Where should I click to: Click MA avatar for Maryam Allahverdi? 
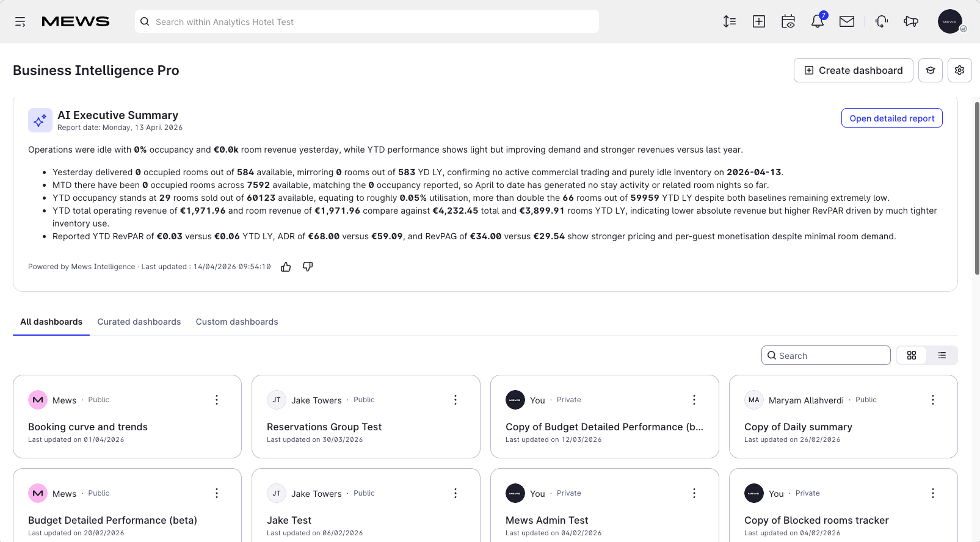(x=754, y=400)
